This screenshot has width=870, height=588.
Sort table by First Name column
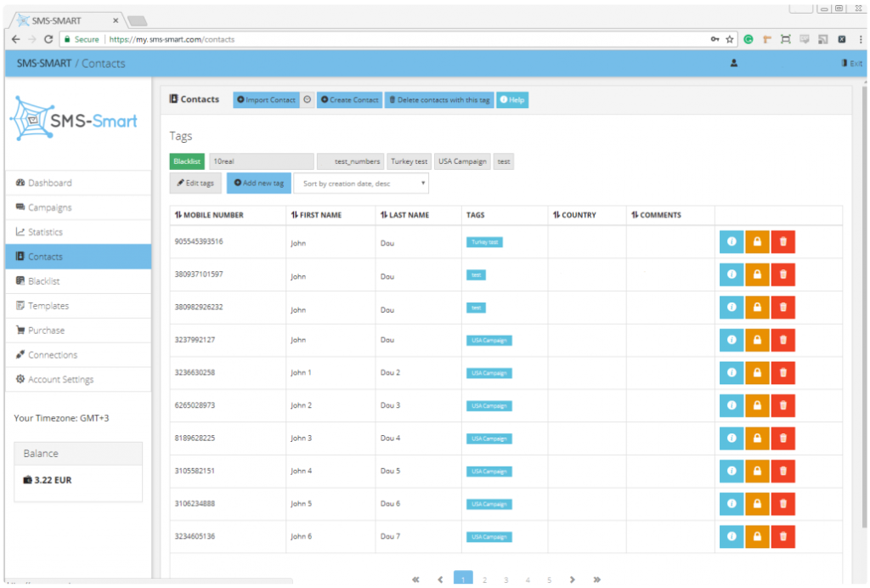coord(316,215)
